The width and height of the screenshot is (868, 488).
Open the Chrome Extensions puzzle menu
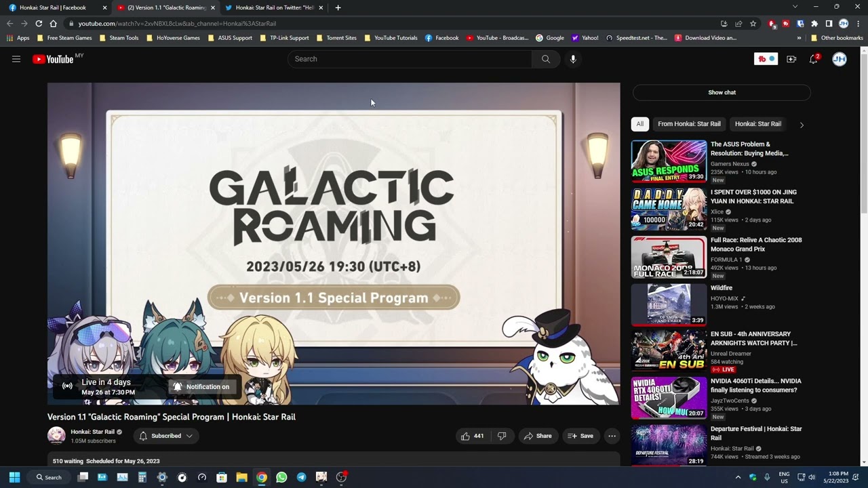tap(814, 24)
